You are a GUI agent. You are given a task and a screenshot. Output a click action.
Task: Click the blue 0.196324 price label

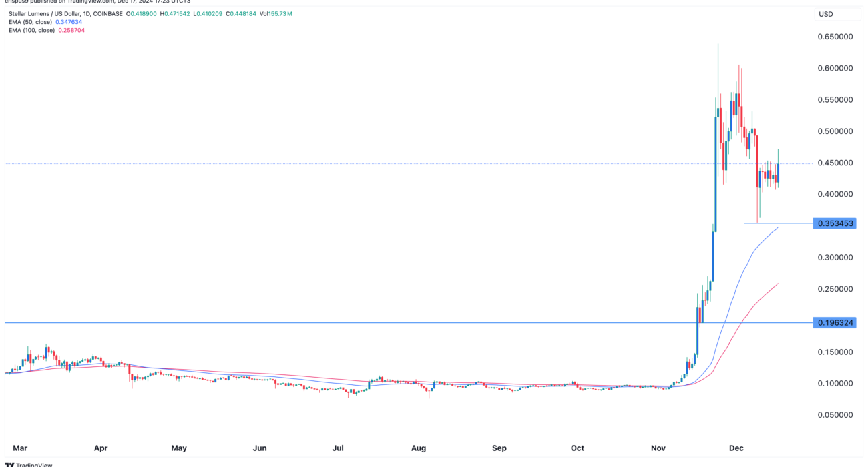point(835,323)
